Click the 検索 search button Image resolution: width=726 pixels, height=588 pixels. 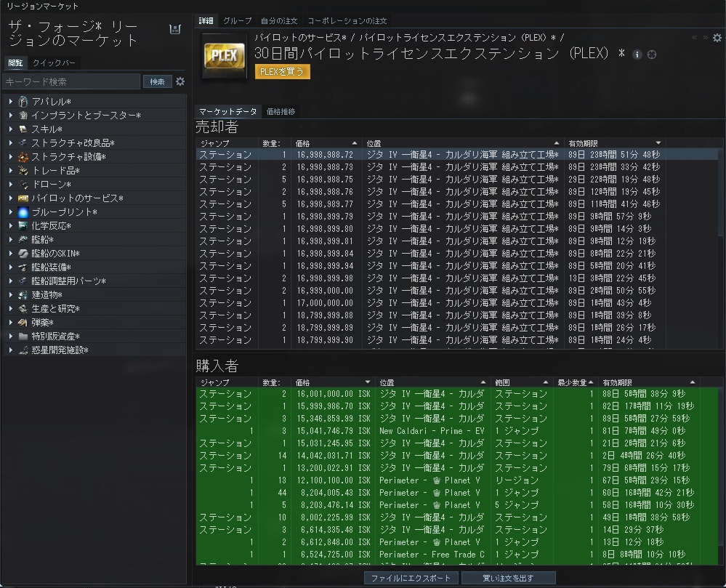point(158,81)
